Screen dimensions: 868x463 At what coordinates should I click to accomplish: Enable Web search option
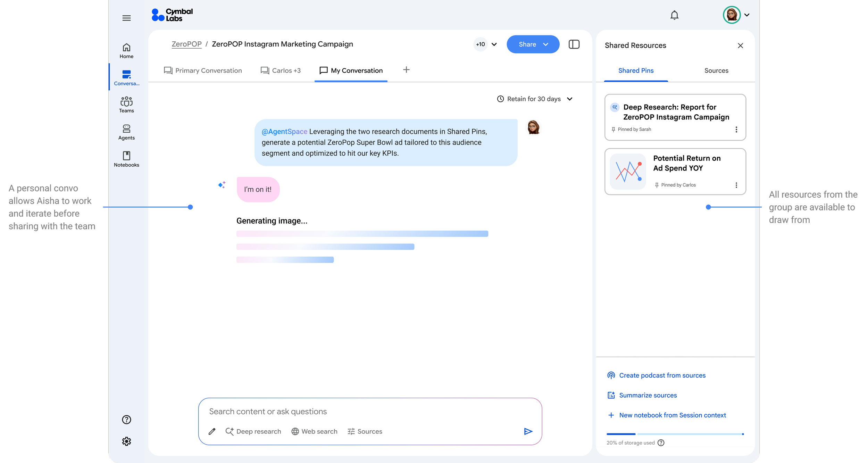(x=315, y=431)
